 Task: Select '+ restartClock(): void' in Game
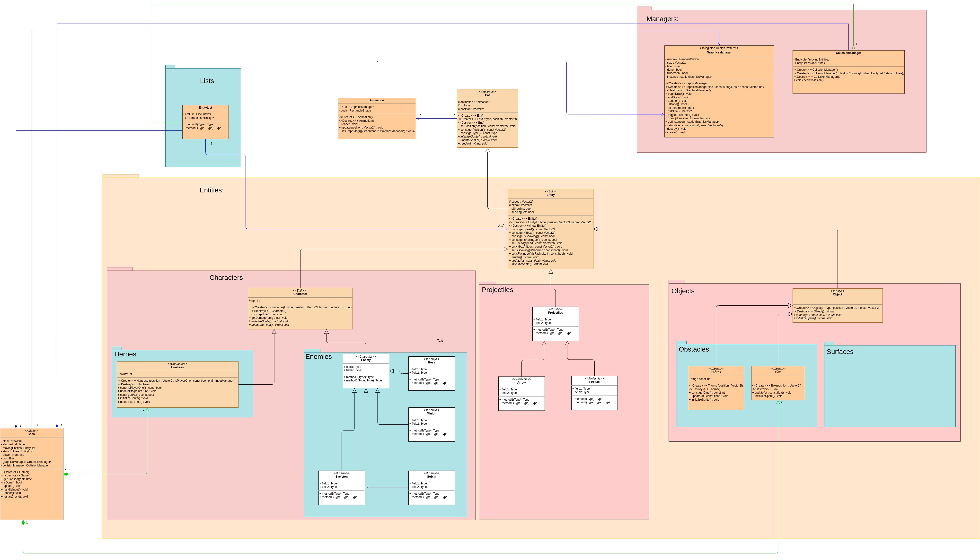[15, 497]
